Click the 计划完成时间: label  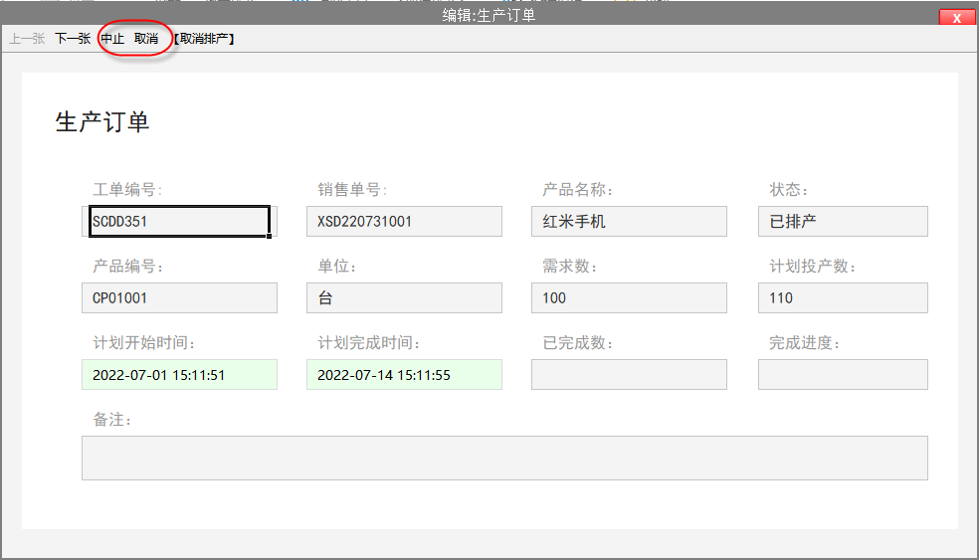(369, 343)
